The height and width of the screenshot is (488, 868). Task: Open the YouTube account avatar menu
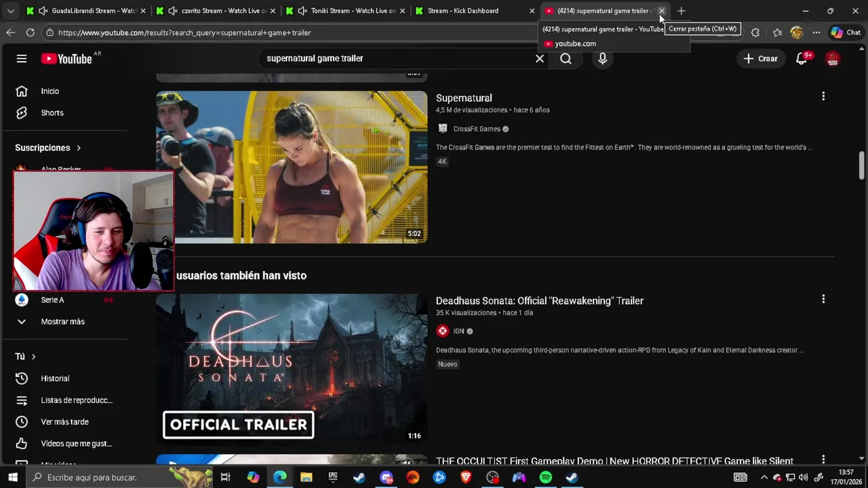pos(833,59)
